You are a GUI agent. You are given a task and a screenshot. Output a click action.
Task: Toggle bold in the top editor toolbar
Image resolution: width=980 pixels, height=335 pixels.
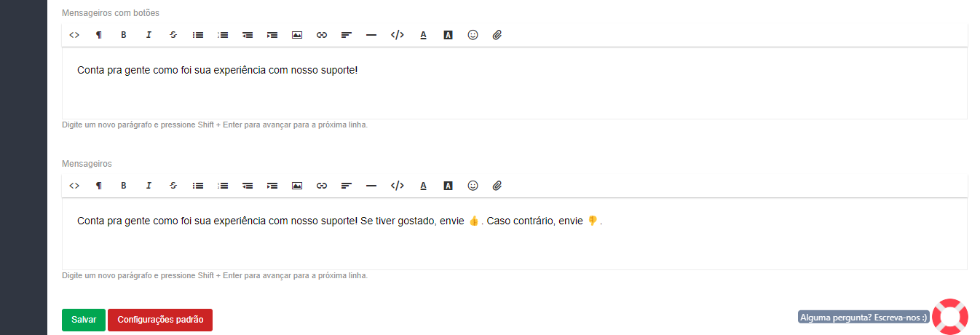(124, 35)
